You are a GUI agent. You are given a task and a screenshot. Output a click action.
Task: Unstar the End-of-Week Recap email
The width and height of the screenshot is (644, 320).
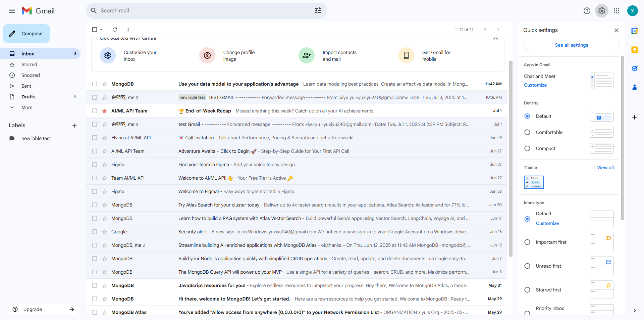(105, 111)
